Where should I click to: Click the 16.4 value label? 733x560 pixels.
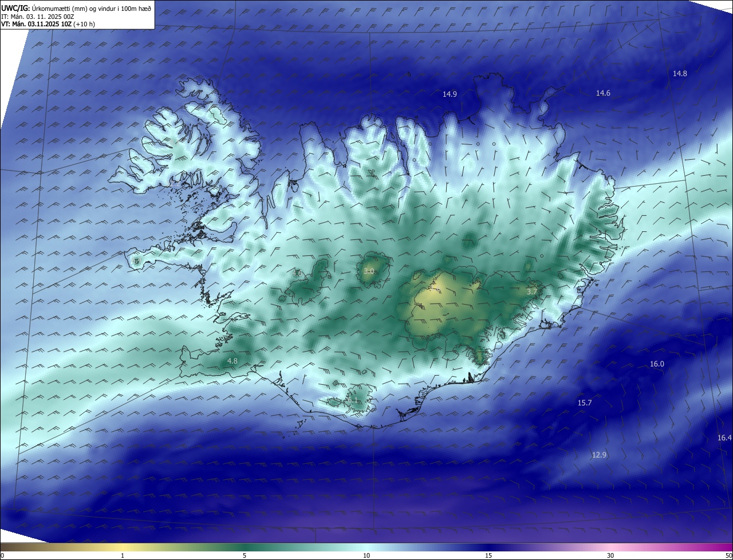pos(724,437)
